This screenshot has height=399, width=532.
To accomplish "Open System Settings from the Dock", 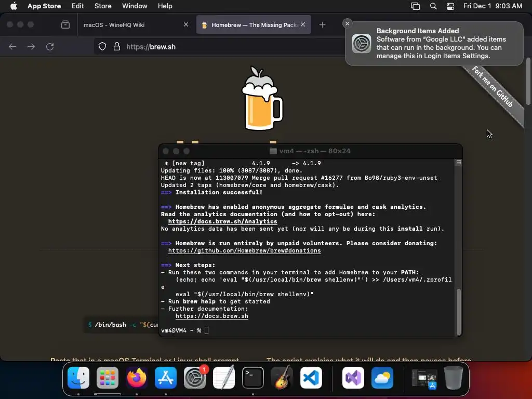I will click(195, 378).
